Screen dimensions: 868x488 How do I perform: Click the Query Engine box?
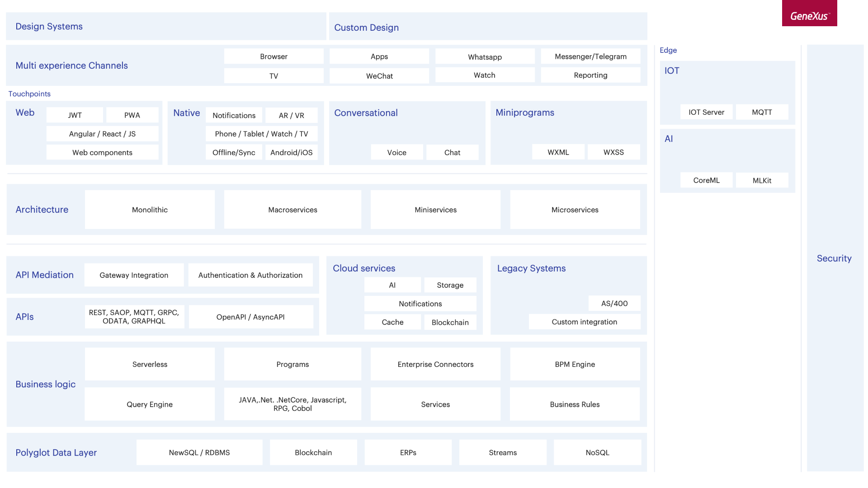tap(150, 404)
